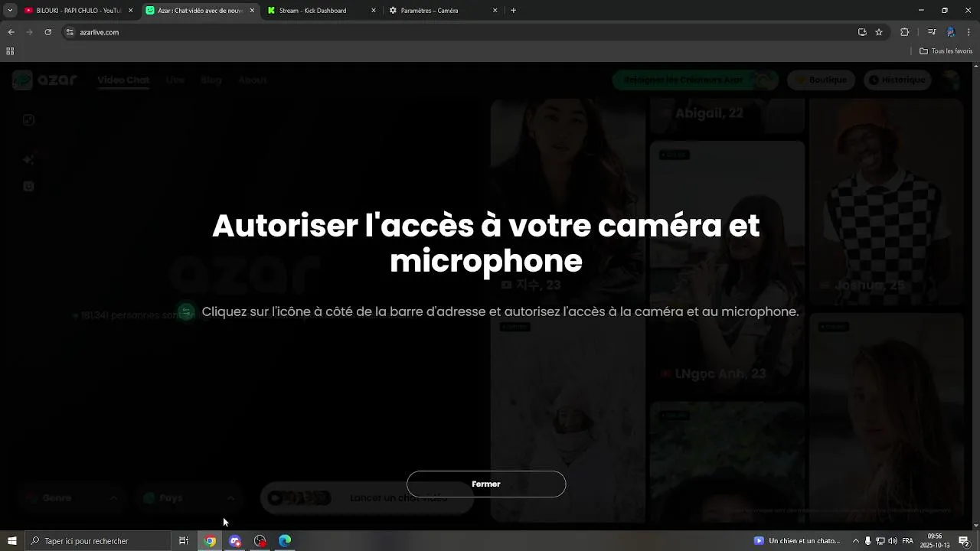This screenshot has height=551, width=980.
Task: Reload the azarlive.com page
Action: [x=47, y=32]
